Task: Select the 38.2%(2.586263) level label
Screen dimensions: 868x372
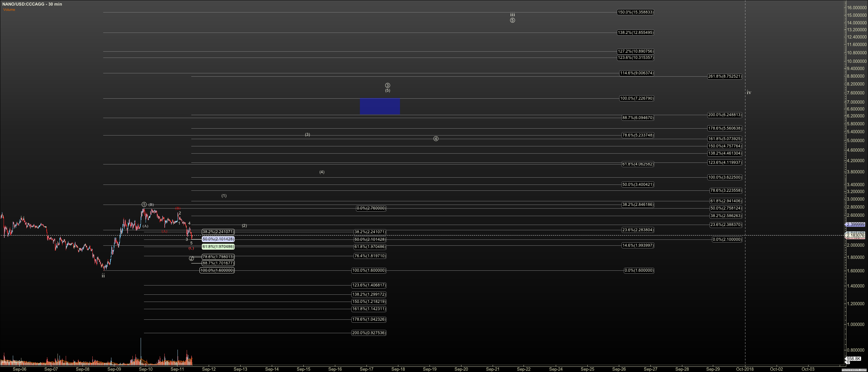Action: [x=726, y=216]
